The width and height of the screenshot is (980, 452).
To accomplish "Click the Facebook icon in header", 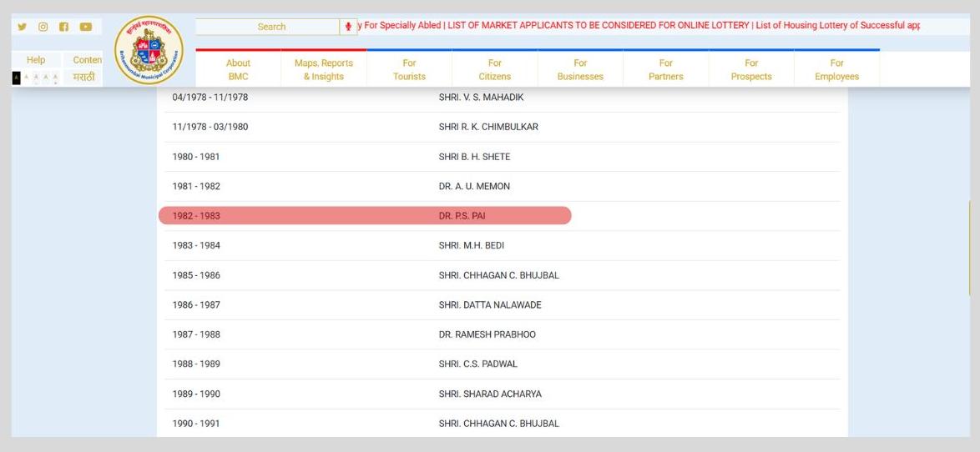I will pos(63,27).
